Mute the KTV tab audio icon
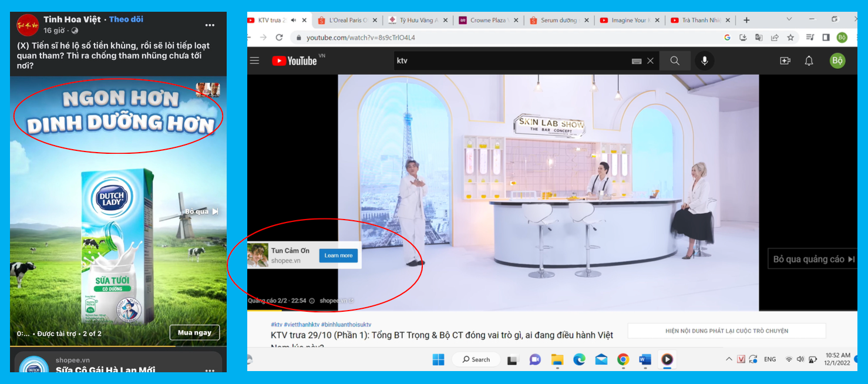Screen dimensions: 868x384 pos(294,20)
